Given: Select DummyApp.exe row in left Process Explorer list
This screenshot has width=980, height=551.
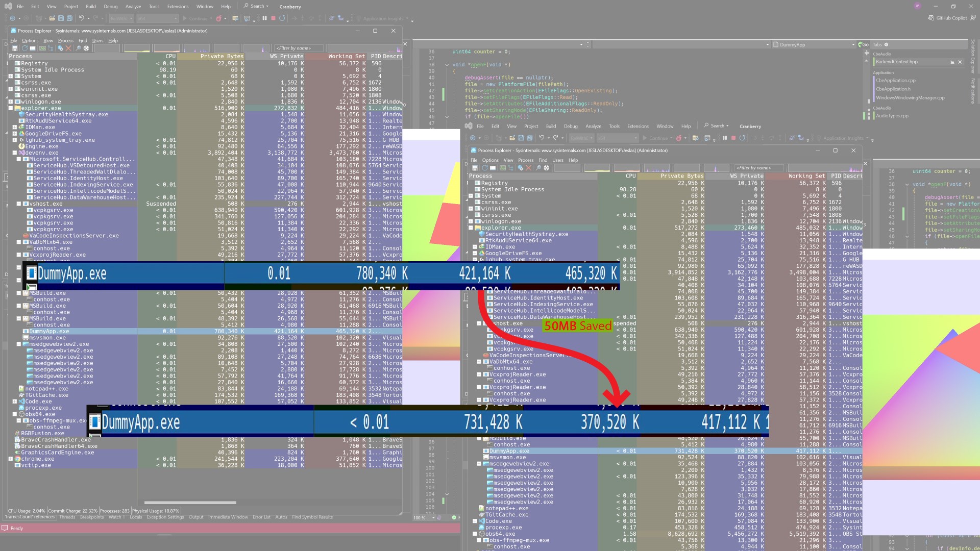Looking at the screenshot, I should coord(205,331).
